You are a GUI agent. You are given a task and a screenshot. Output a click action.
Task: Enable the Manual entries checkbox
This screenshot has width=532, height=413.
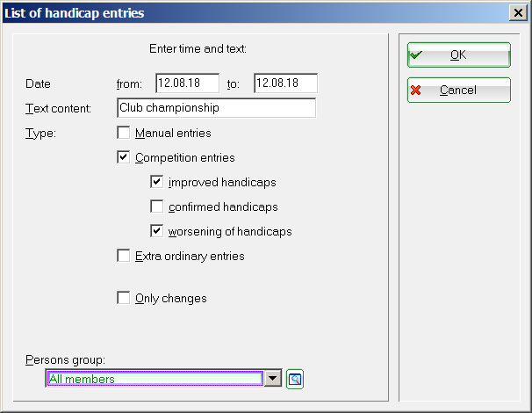coord(123,133)
